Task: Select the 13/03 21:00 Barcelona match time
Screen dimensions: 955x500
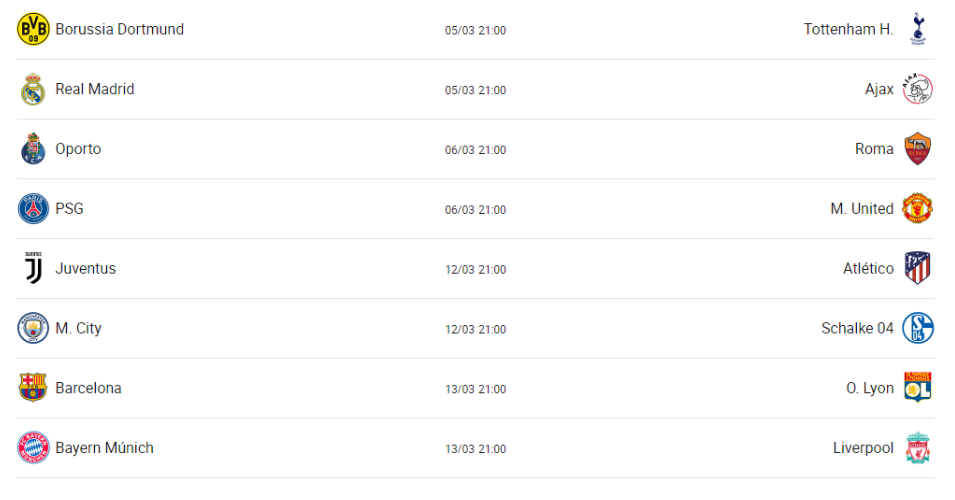Action: pos(475,389)
